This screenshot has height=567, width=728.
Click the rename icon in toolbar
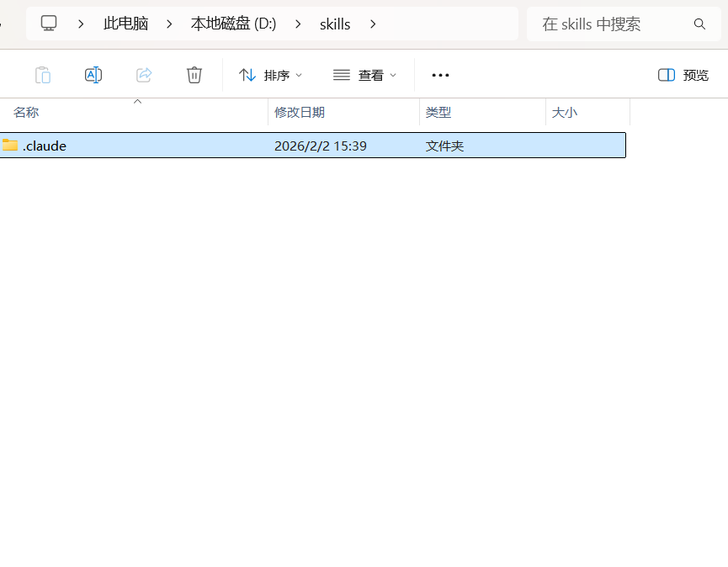(x=93, y=75)
